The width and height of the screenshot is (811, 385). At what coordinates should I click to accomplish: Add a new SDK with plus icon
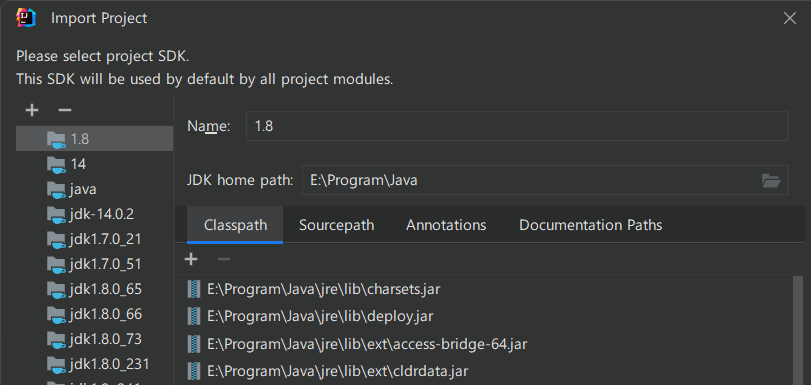[x=32, y=110]
